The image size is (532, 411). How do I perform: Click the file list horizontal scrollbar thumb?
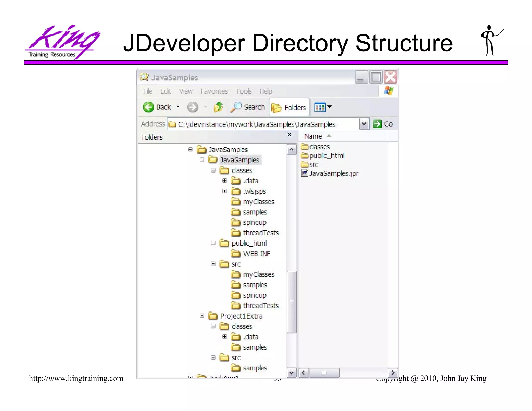click(324, 373)
